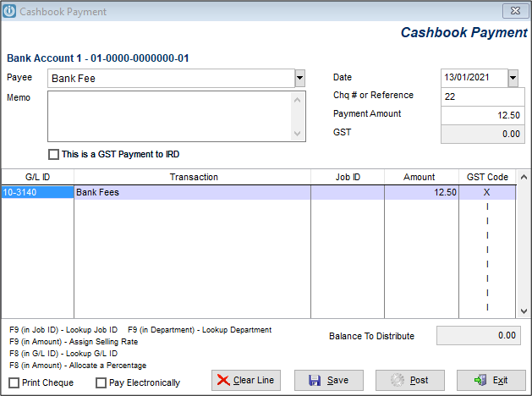This screenshot has width=532, height=396.
Task: Open the Payee dropdown list
Action: point(300,78)
